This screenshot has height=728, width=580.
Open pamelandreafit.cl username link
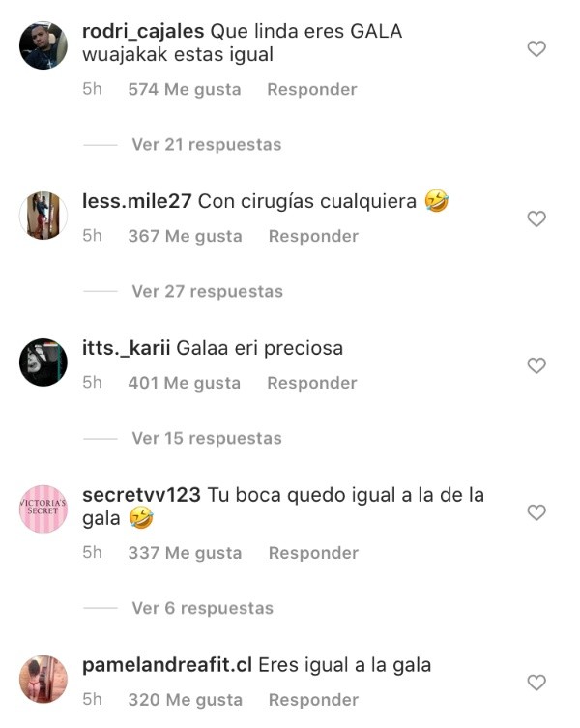tap(167, 665)
